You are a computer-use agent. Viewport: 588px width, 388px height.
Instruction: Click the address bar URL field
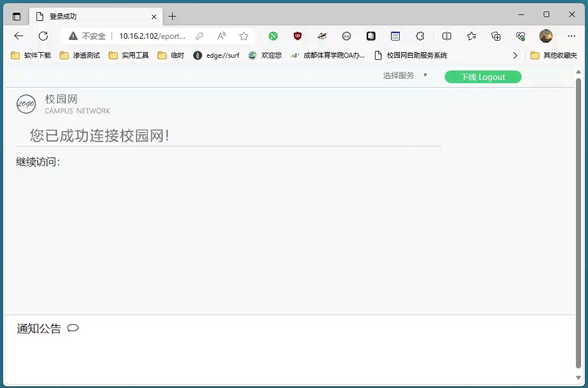coord(153,36)
